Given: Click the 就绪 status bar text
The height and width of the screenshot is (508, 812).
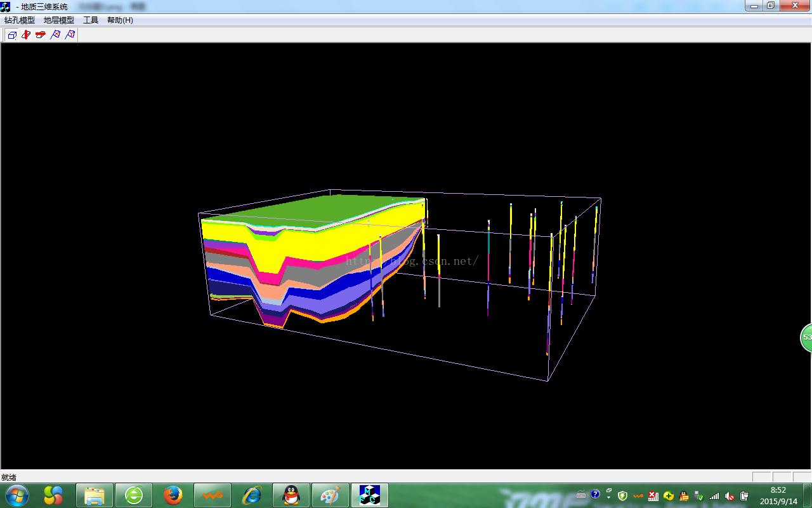Looking at the screenshot, I should click(9, 478).
